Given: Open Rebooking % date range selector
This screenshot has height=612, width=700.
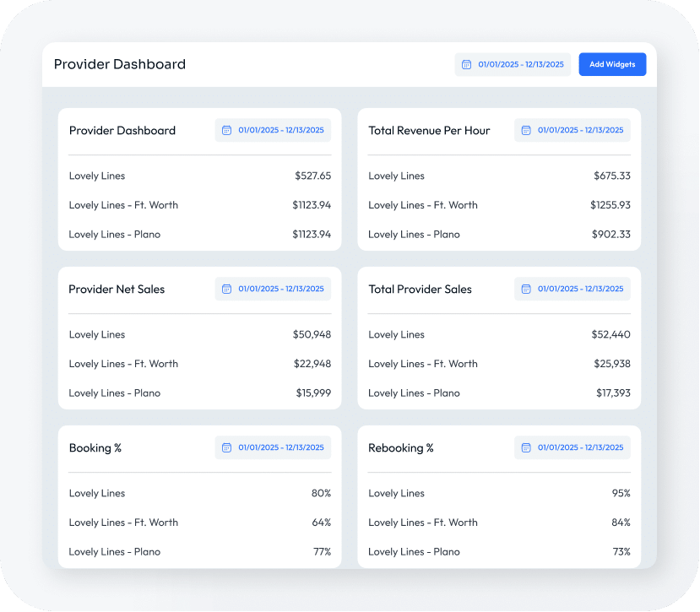Looking at the screenshot, I should tap(572, 447).
